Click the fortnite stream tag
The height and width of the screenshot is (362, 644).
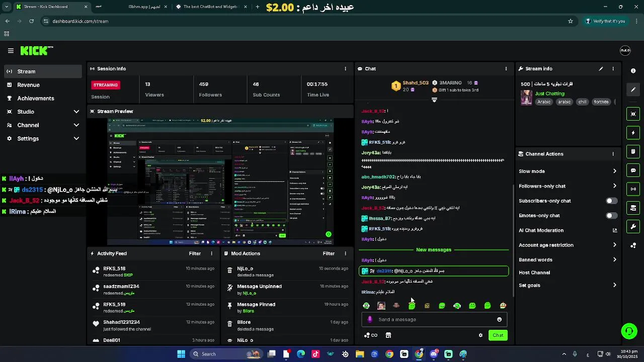tap(601, 102)
